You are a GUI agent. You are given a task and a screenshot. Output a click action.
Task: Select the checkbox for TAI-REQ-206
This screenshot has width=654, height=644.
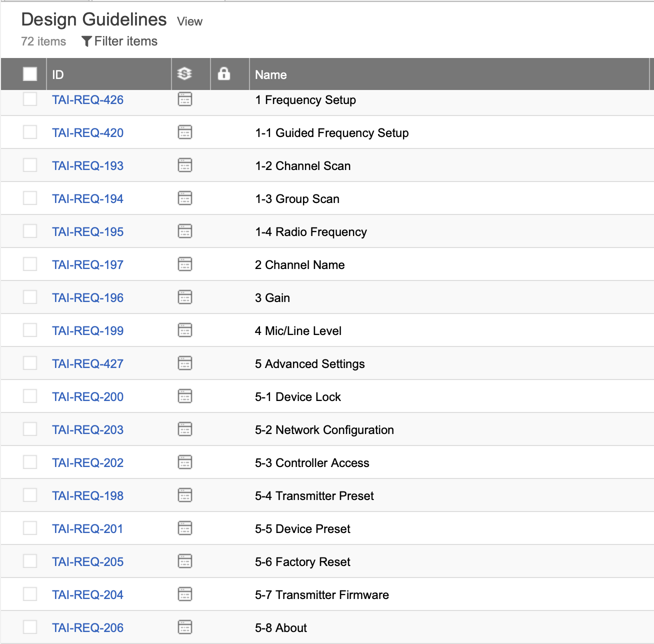(x=30, y=627)
